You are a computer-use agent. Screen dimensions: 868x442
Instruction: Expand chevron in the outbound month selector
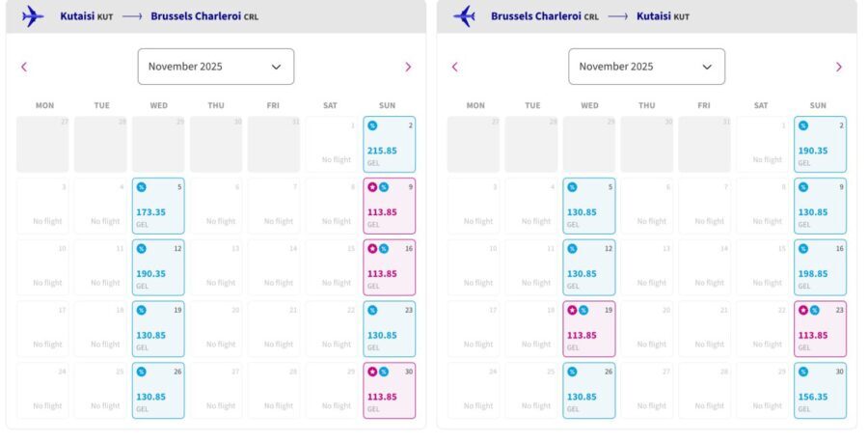coord(276,67)
